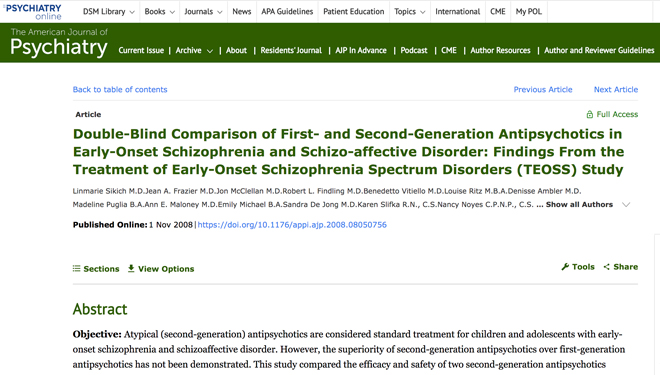The height and width of the screenshot is (375, 660).
Task: Select the Podcast menu item
Action: tap(414, 51)
